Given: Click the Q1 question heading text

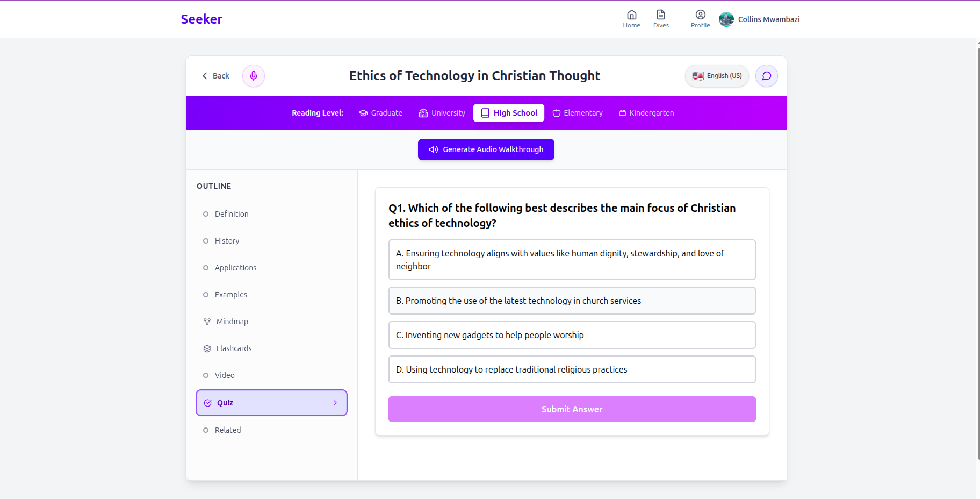Looking at the screenshot, I should tap(562, 216).
